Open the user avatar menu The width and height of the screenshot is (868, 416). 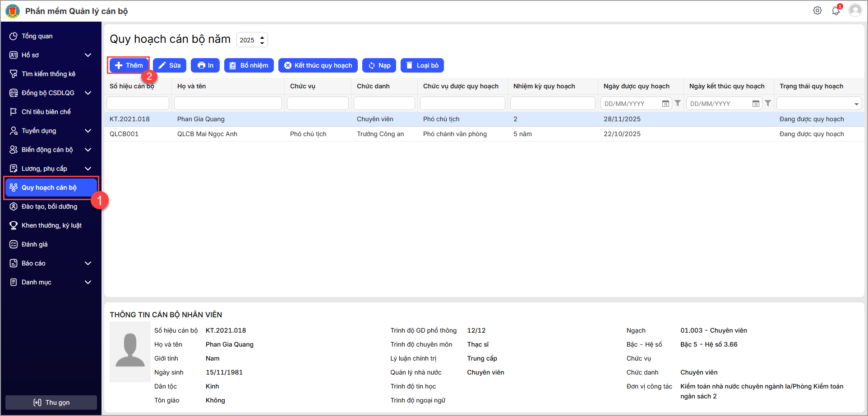pos(855,10)
